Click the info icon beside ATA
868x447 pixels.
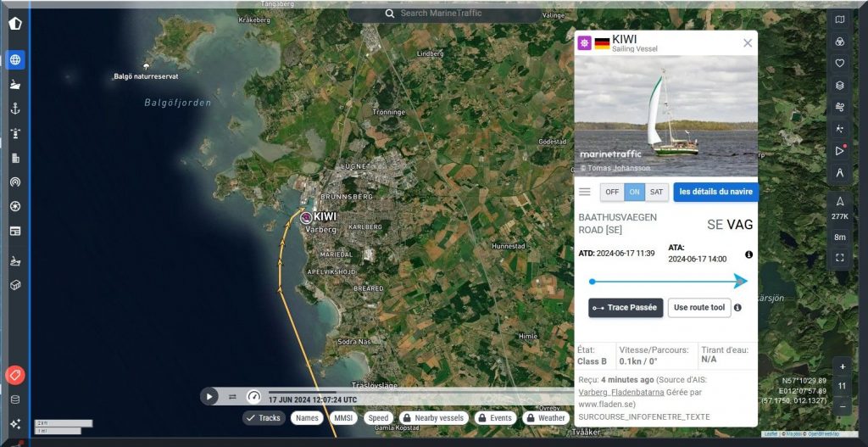[748, 254]
